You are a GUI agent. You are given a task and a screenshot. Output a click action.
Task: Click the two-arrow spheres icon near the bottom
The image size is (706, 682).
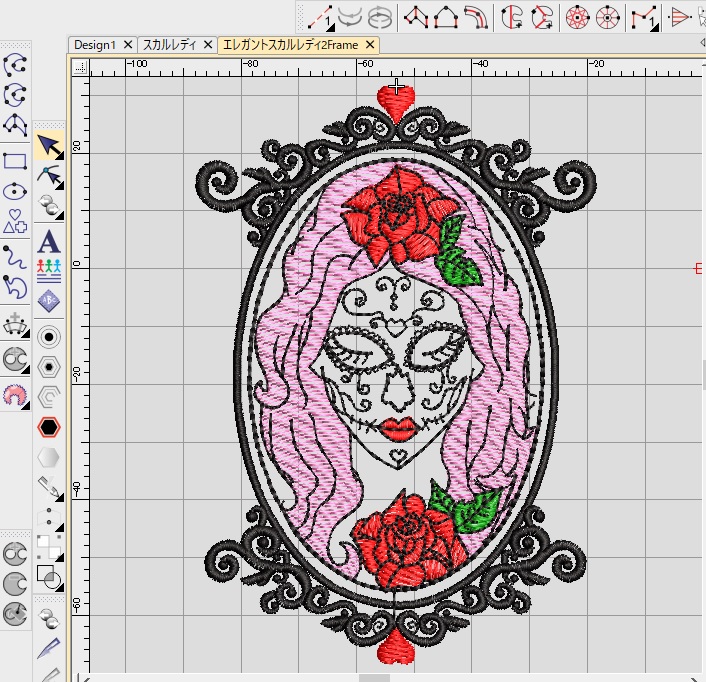point(49,618)
